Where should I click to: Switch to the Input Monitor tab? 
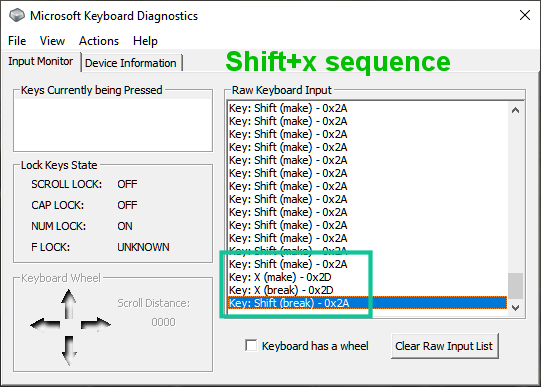[41, 61]
